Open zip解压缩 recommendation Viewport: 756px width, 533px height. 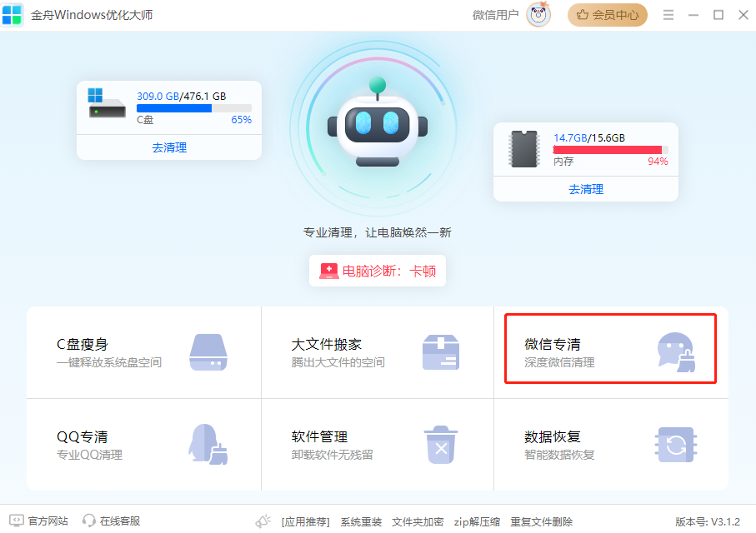point(477,522)
